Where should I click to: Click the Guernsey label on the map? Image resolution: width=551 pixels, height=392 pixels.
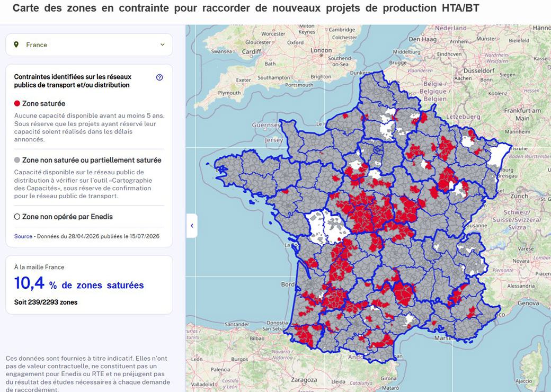tap(266, 125)
